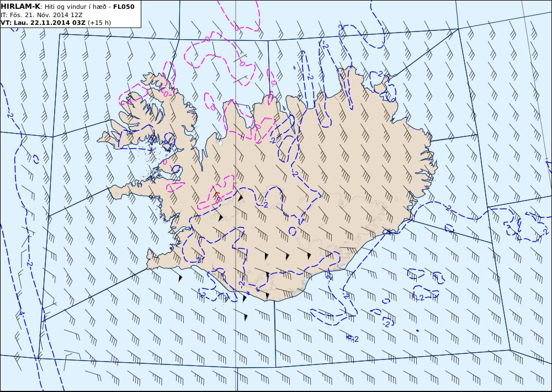This screenshot has width=552, height=392.
Task: Click the 'Hiti og vindur í hæð' caption
Action: [75, 7]
